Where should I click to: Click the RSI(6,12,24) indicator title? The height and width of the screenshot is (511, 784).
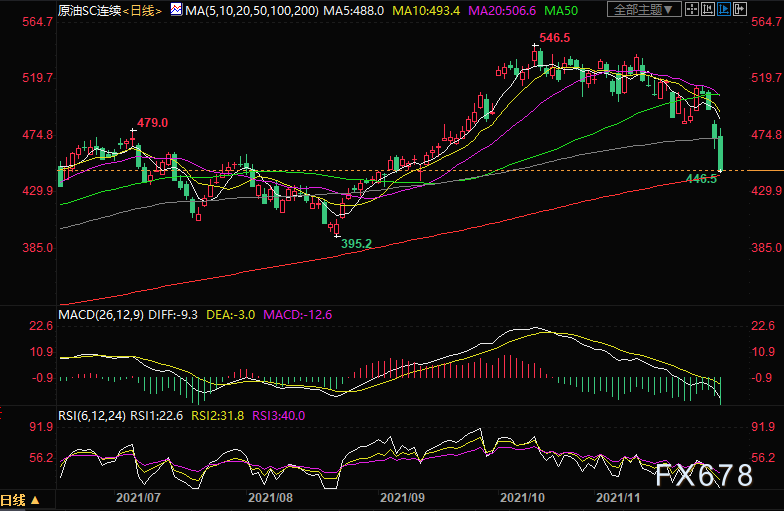pos(92,416)
